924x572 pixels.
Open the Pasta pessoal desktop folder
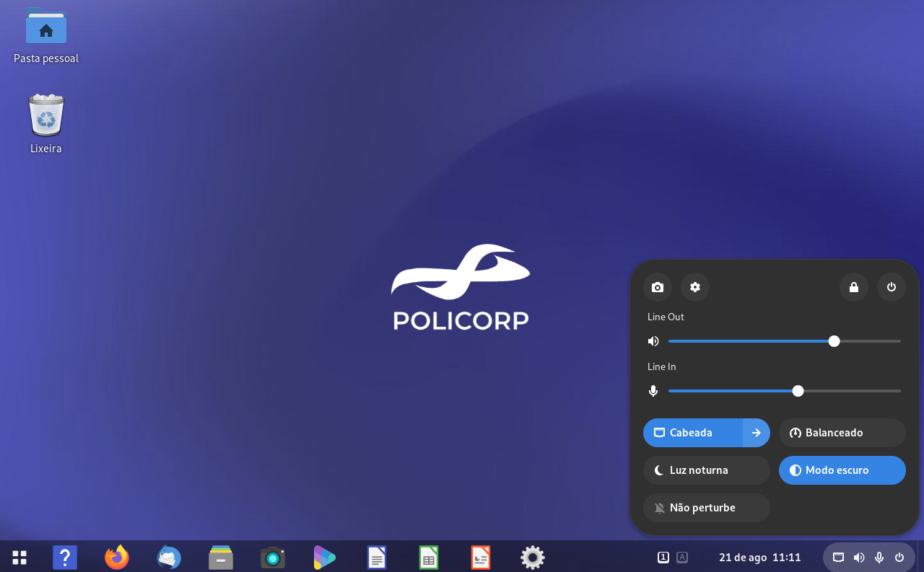pos(46,35)
